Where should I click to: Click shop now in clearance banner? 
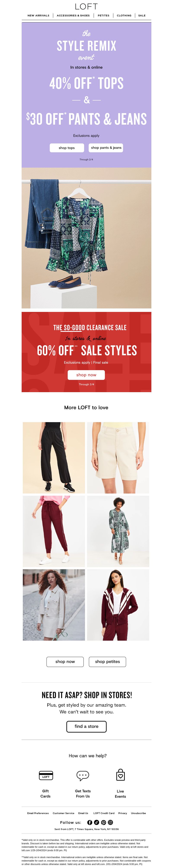[86, 375]
